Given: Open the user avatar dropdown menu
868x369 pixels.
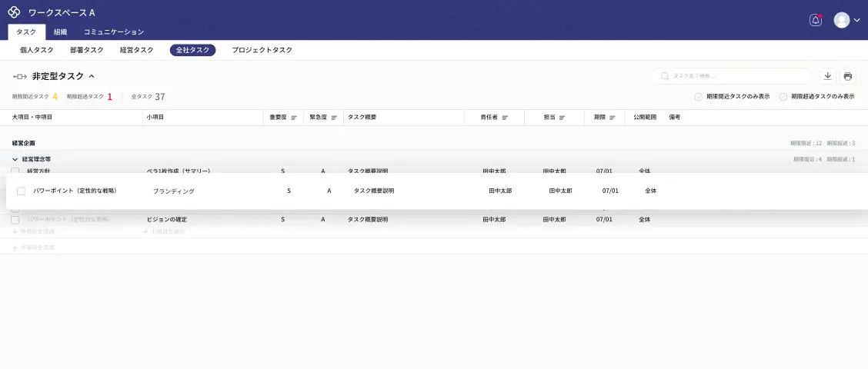Looking at the screenshot, I should tap(846, 21).
